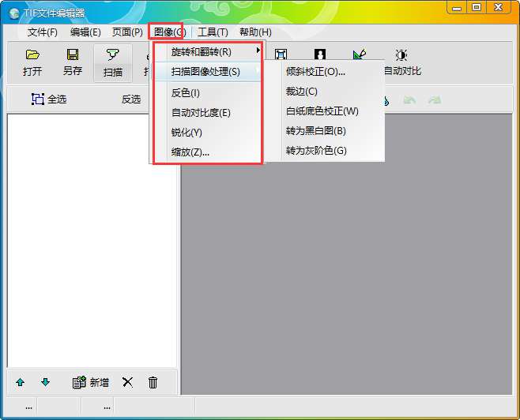Open the 工具(T) menu
Image resolution: width=520 pixels, height=420 pixels.
(213, 32)
